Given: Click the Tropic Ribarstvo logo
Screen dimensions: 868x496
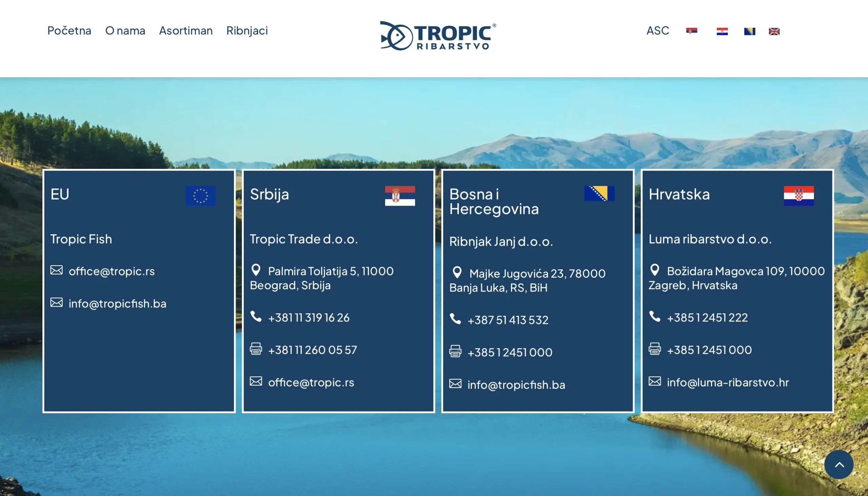Looking at the screenshot, I should point(438,36).
